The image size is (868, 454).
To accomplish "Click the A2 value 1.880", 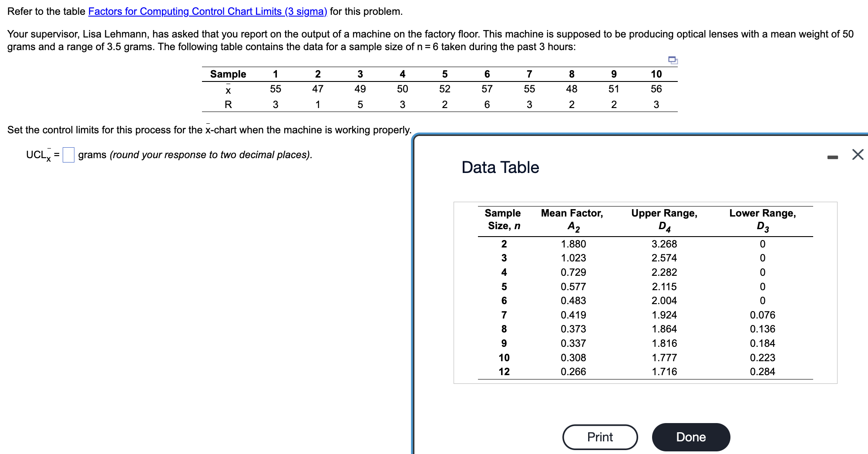I will (573, 244).
